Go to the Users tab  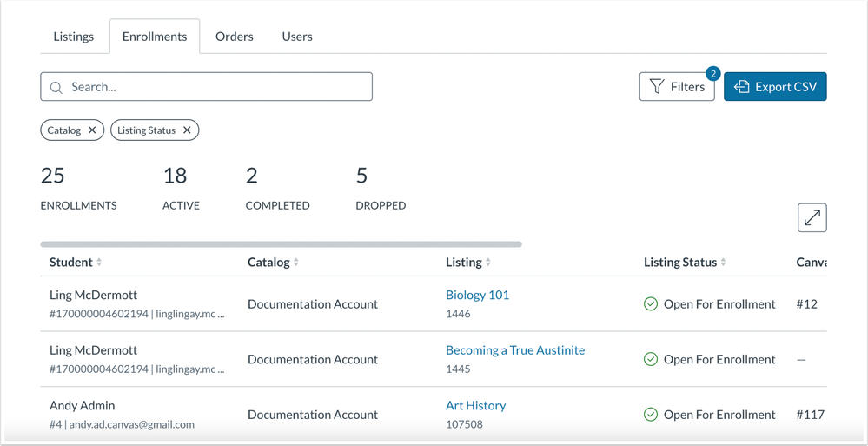point(297,37)
